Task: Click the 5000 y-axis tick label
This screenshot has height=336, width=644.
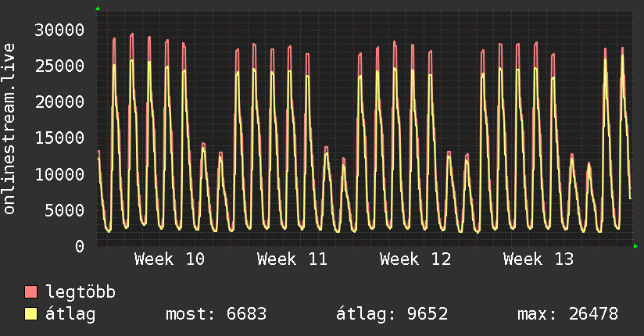Action: click(66, 210)
